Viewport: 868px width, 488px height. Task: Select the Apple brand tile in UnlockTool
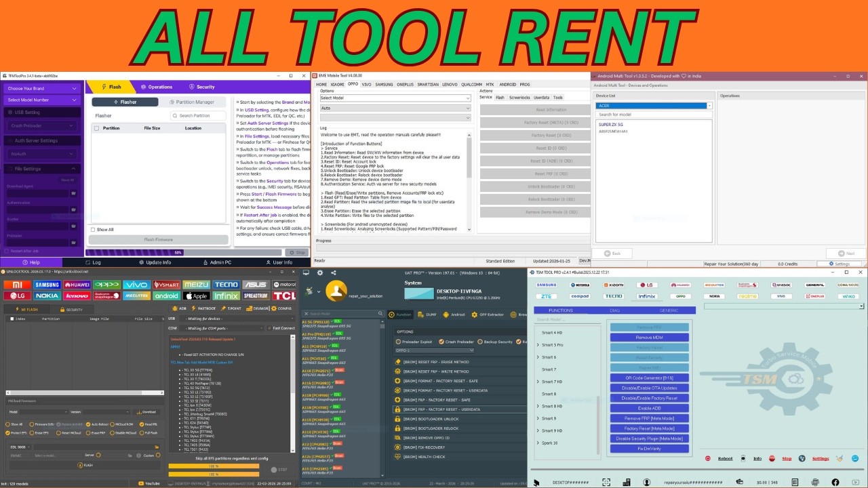tap(196, 296)
